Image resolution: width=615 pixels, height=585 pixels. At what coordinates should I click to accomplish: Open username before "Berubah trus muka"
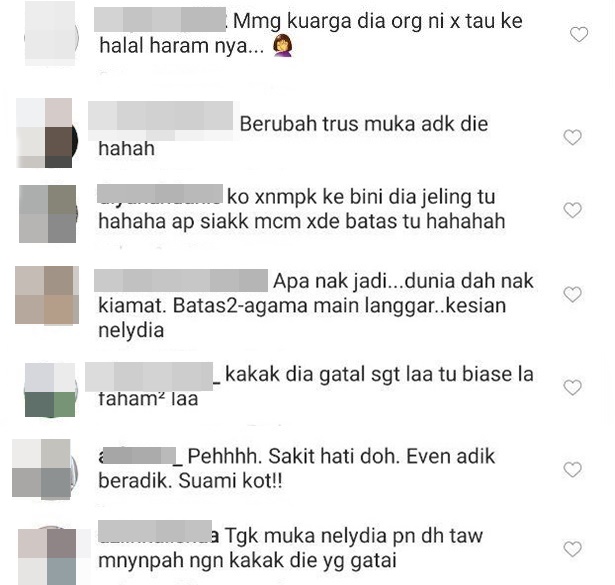[160, 116]
